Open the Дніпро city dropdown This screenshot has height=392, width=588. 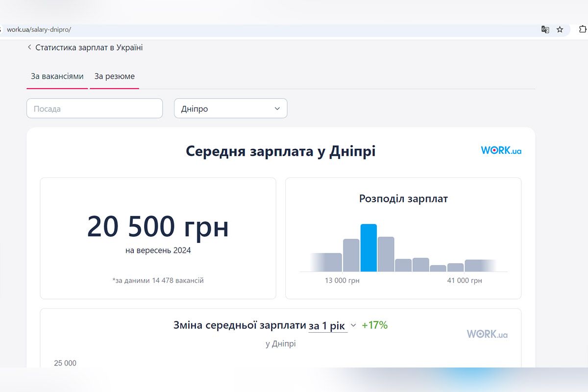pyautogui.click(x=230, y=108)
